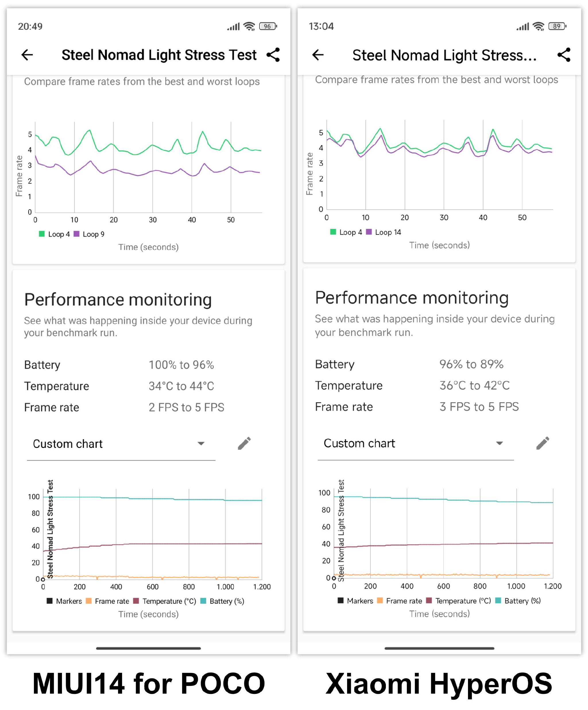Tap home gesture bar in HyperOS screenshot
588x710 pixels.
click(439, 648)
